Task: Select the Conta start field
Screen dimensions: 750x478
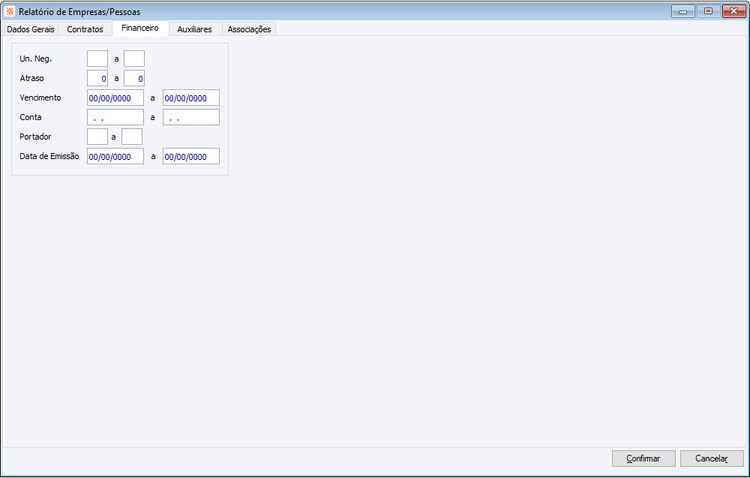Action: pyautogui.click(x=115, y=117)
